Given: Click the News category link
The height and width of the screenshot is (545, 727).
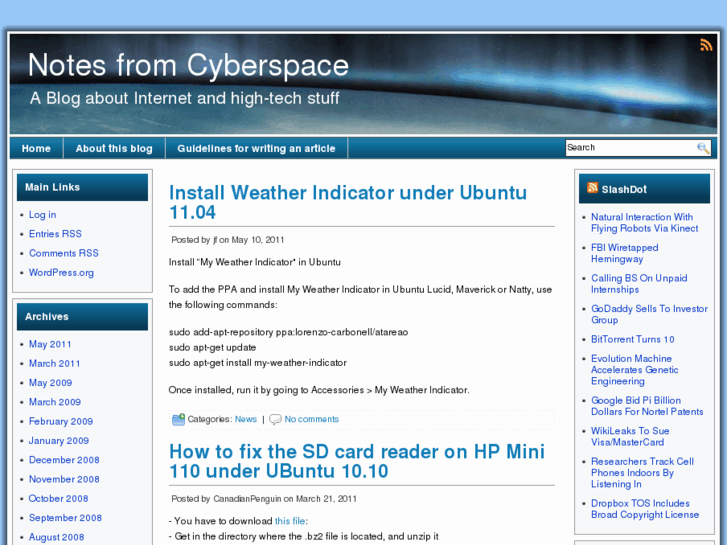Looking at the screenshot, I should pyautogui.click(x=246, y=419).
